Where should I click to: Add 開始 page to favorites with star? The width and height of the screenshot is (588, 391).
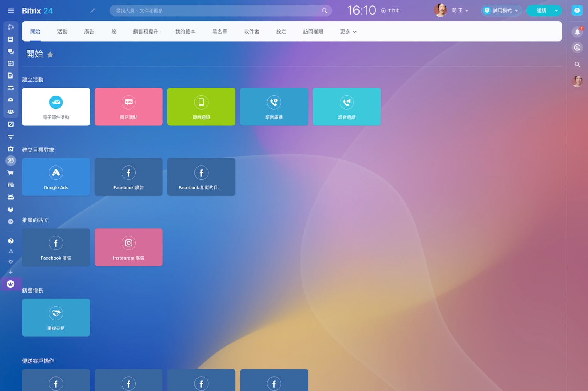(x=50, y=55)
